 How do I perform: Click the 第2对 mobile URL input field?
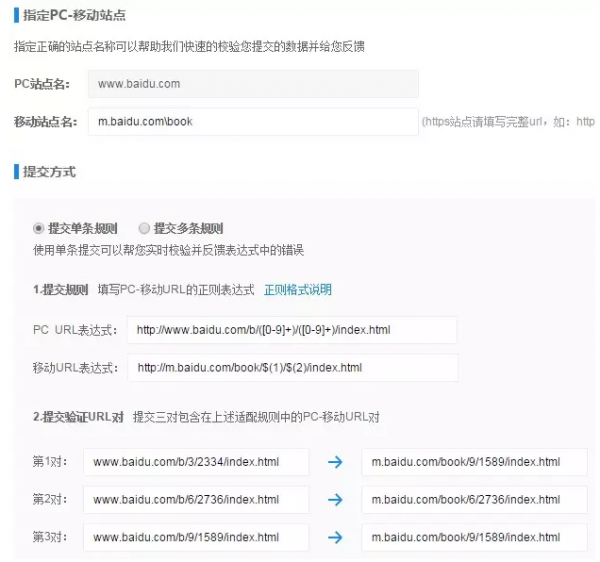(x=474, y=499)
